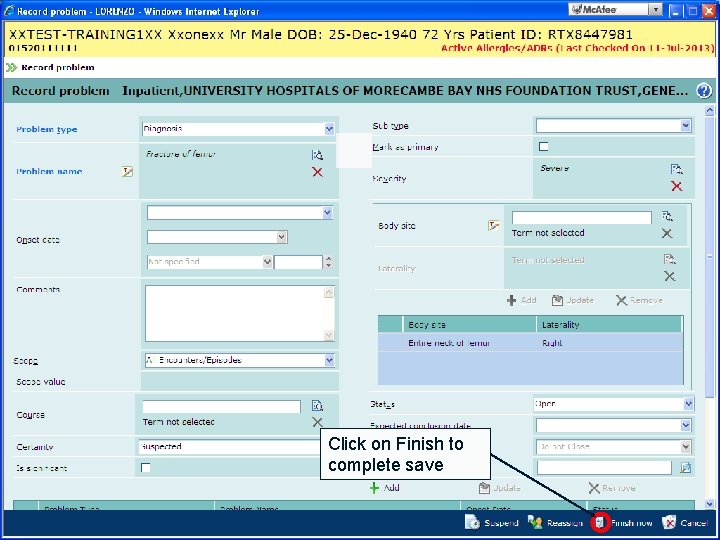Image resolution: width=720 pixels, height=540 pixels.
Task: Open the Laterality search icon
Action: point(669,259)
